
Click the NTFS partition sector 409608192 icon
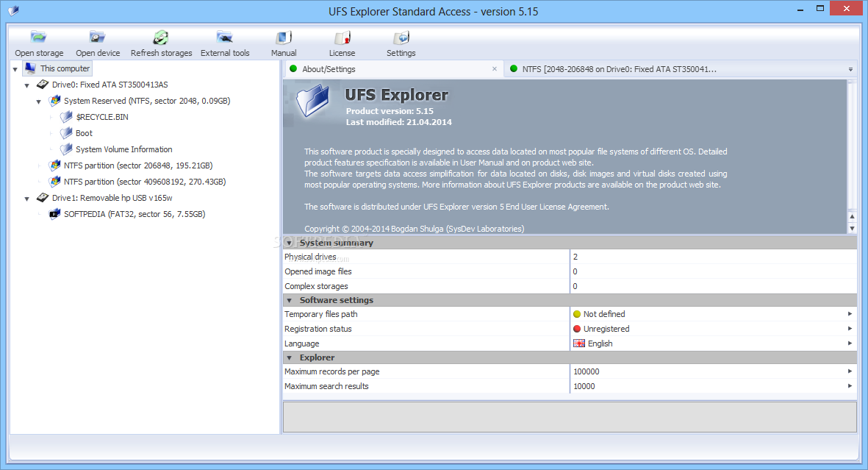pos(54,181)
